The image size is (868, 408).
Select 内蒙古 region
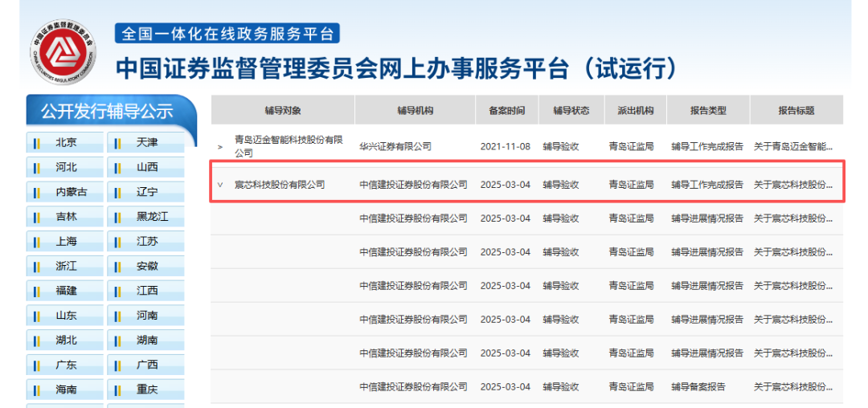pos(65,192)
